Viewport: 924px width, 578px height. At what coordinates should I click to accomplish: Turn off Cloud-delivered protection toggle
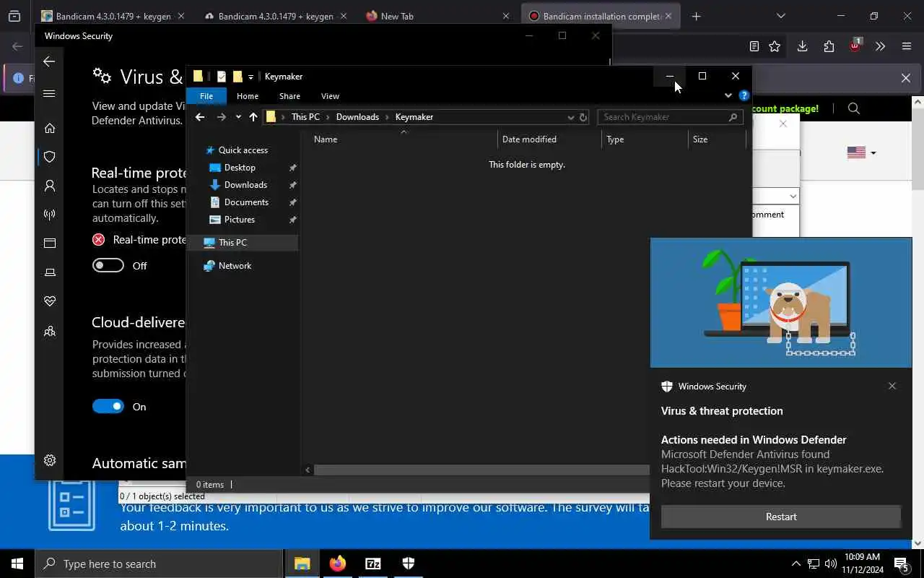[108, 407]
